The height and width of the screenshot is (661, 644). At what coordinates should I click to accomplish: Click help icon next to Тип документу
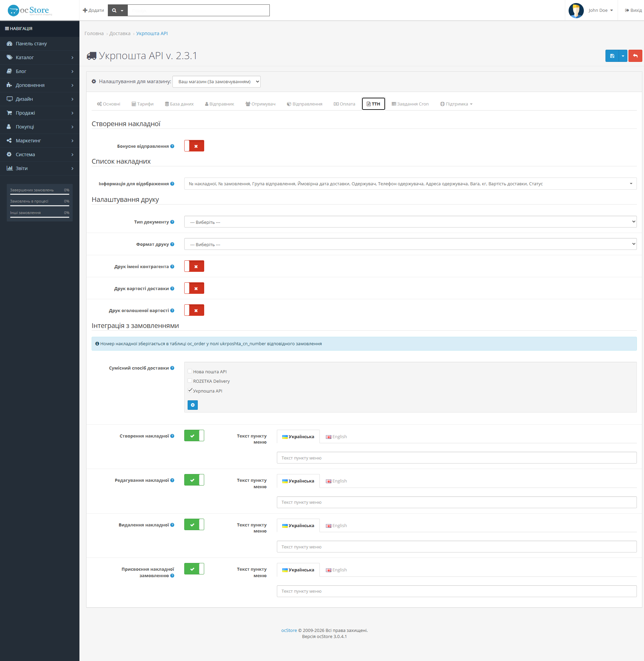pos(172,222)
